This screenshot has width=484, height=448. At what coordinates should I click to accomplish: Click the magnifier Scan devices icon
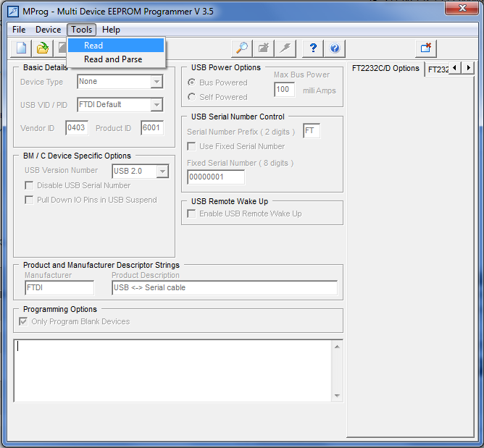[242, 48]
